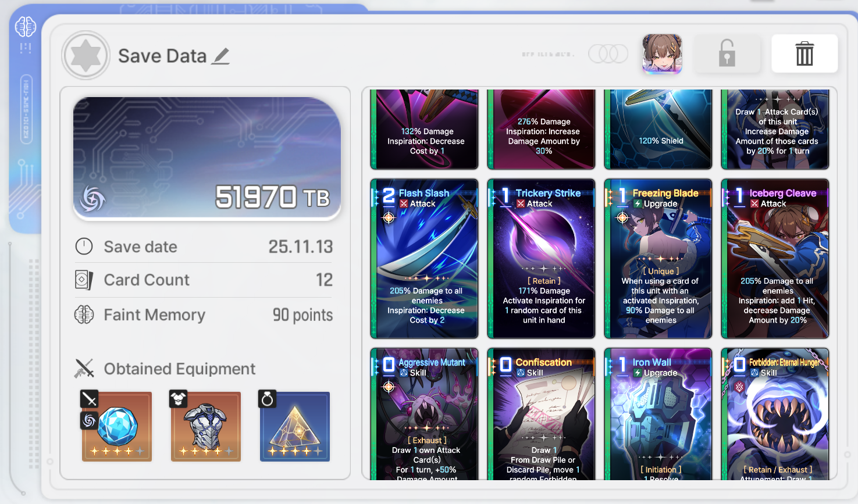This screenshot has height=504, width=858.
Task: Click the Initiation tag on Iron Wall
Action: [x=661, y=470]
